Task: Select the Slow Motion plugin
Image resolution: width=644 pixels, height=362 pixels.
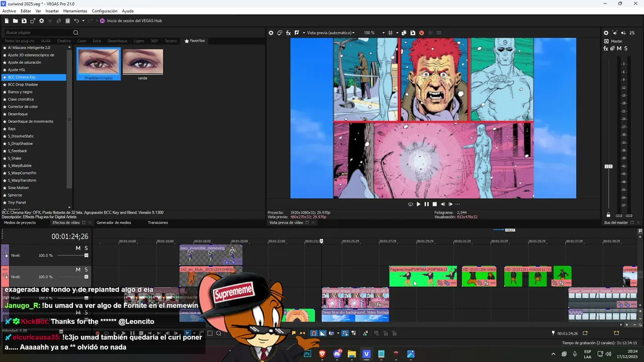Action: coord(34,188)
